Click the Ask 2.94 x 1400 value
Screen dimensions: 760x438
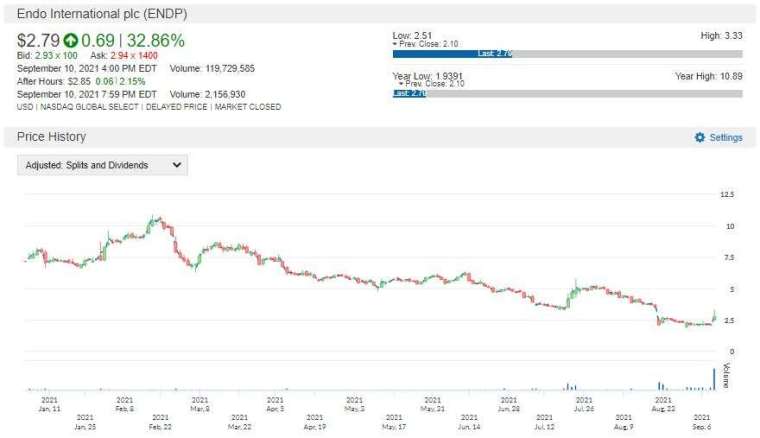tap(134, 56)
